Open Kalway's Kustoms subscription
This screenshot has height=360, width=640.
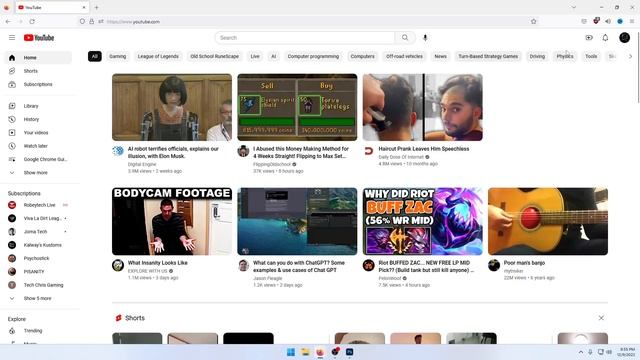(38, 245)
